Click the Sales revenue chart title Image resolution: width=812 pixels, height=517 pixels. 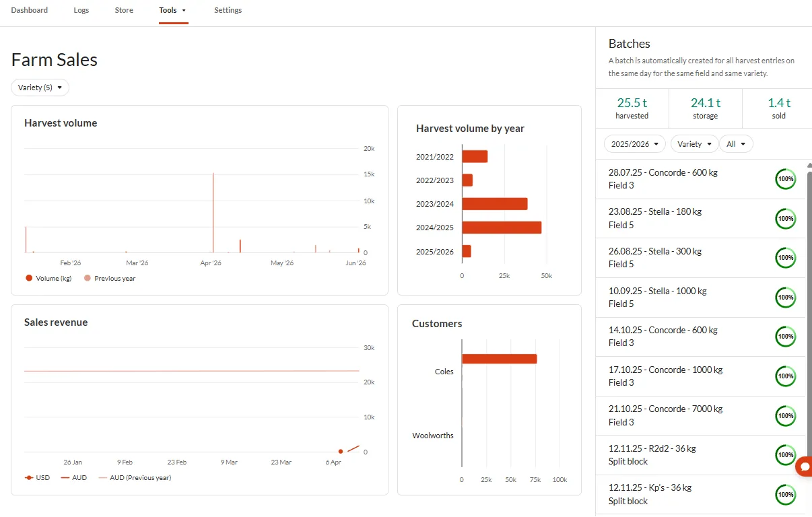tap(56, 322)
